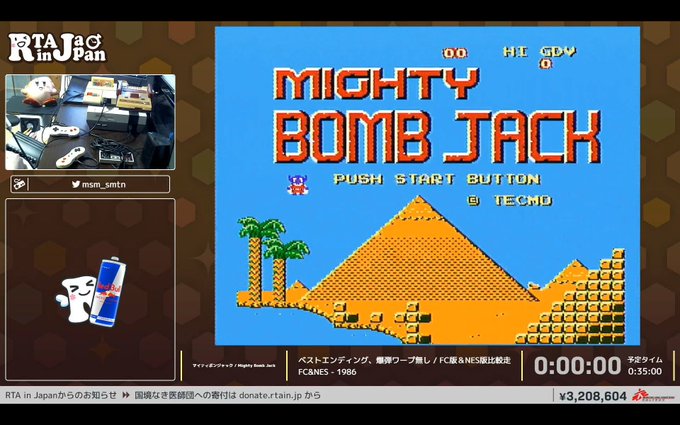Click the double-arrow icon in the ticker
680x425 pixels.
126,395
